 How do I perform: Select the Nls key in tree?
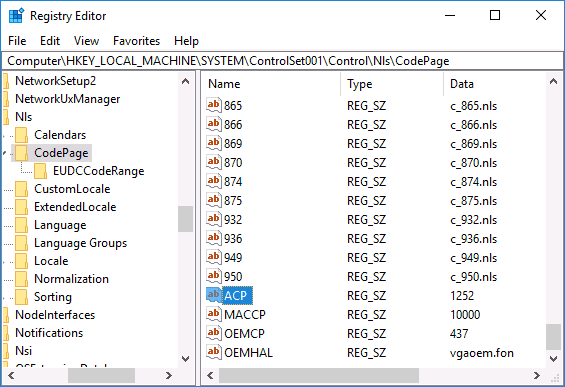23,117
